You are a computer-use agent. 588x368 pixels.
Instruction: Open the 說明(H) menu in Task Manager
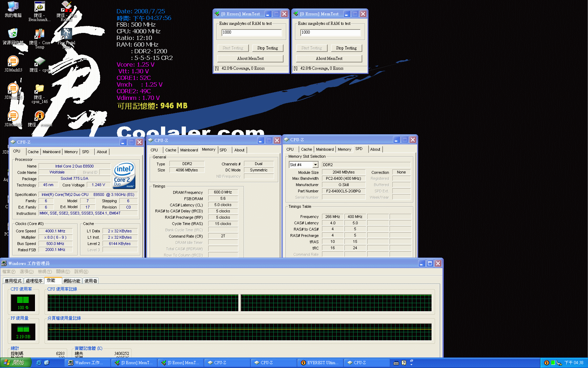point(81,272)
